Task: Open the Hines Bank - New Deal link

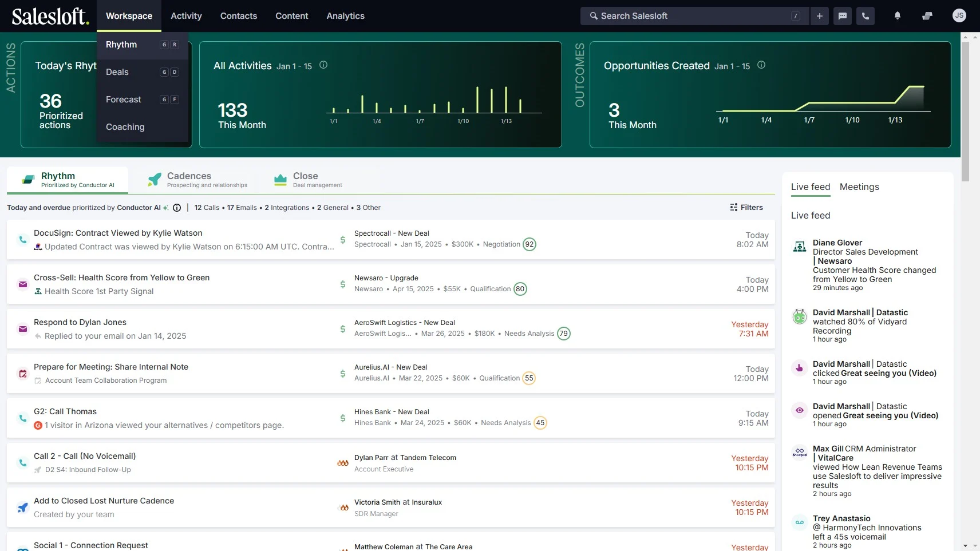Action: pyautogui.click(x=392, y=412)
